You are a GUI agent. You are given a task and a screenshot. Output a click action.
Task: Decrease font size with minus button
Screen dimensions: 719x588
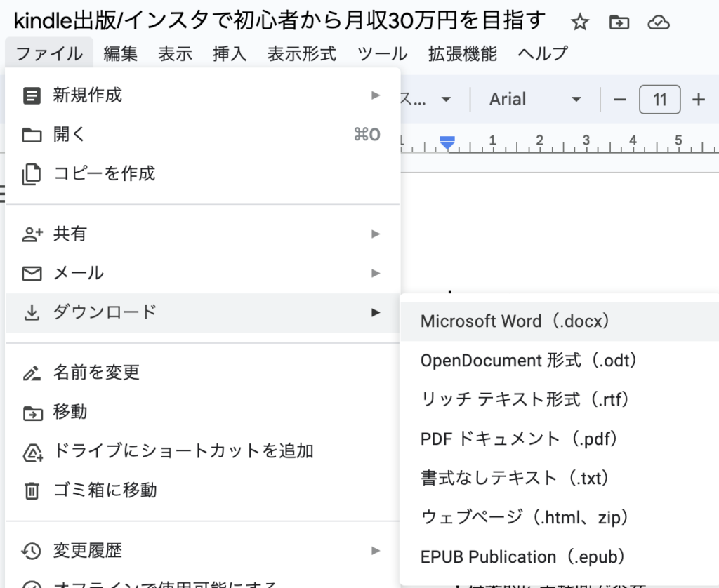tap(619, 100)
